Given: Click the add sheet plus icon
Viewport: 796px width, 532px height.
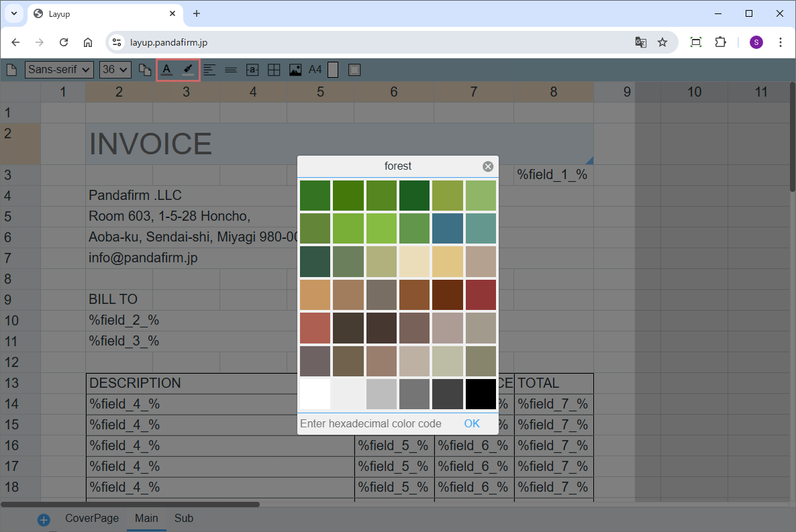Looking at the screenshot, I should (44, 520).
